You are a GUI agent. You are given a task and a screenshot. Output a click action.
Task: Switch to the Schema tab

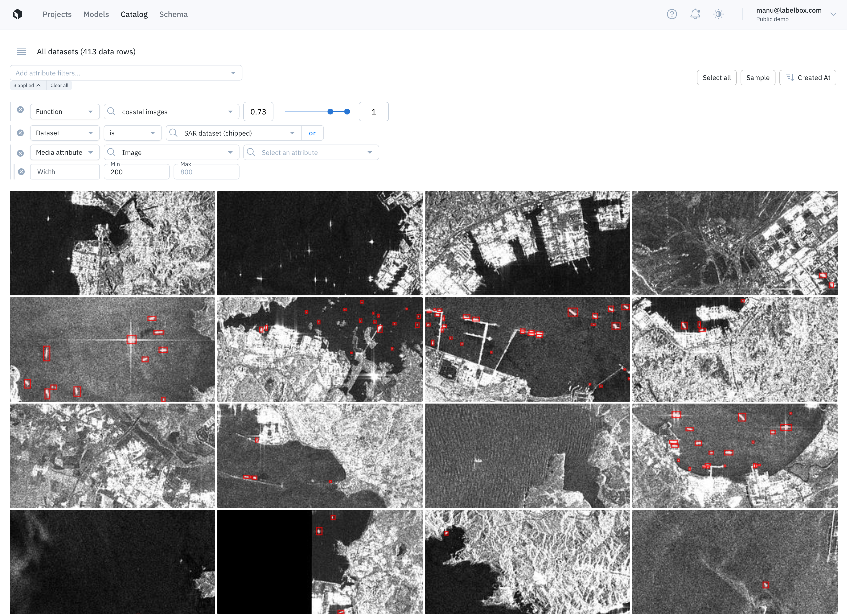pyautogui.click(x=173, y=14)
